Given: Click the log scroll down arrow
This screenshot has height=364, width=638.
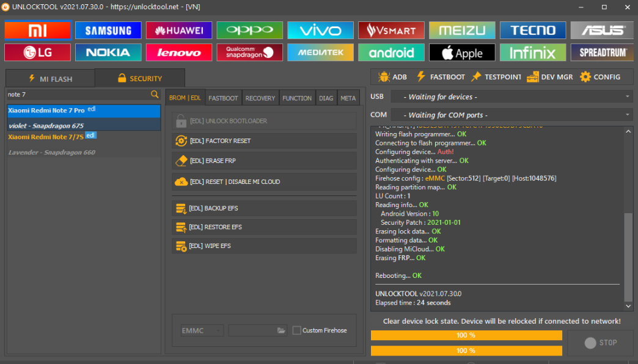Looking at the screenshot, I should (x=628, y=306).
